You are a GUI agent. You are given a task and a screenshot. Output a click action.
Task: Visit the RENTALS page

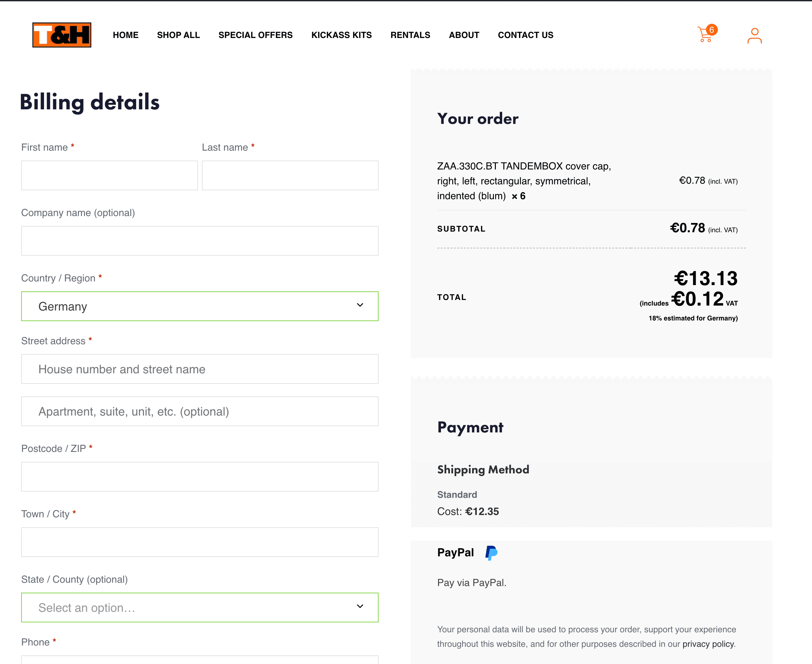(410, 35)
